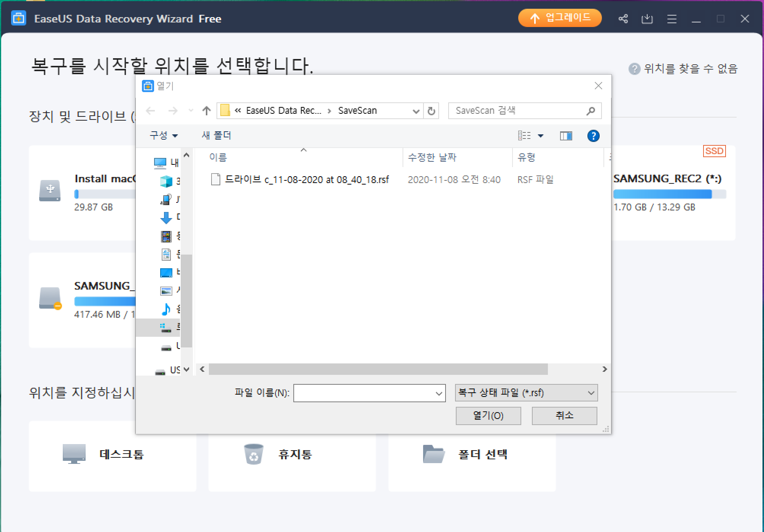
Task: Click the Downloads arrow icon in sidebar
Action: 166,218
